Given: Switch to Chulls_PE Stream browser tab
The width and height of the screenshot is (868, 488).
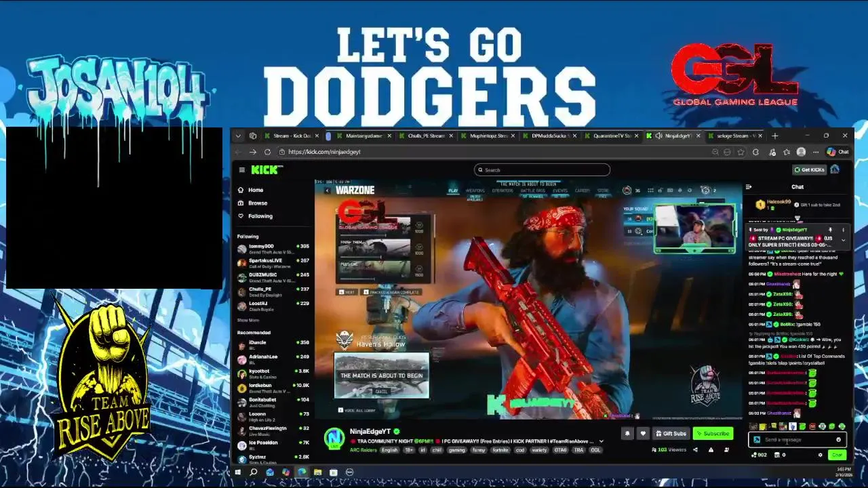Looking at the screenshot, I should (426, 136).
